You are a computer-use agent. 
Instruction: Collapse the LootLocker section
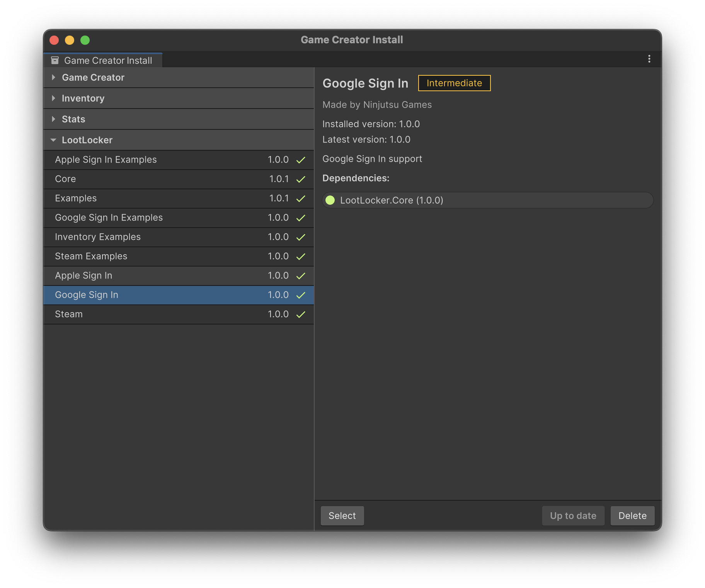click(54, 140)
